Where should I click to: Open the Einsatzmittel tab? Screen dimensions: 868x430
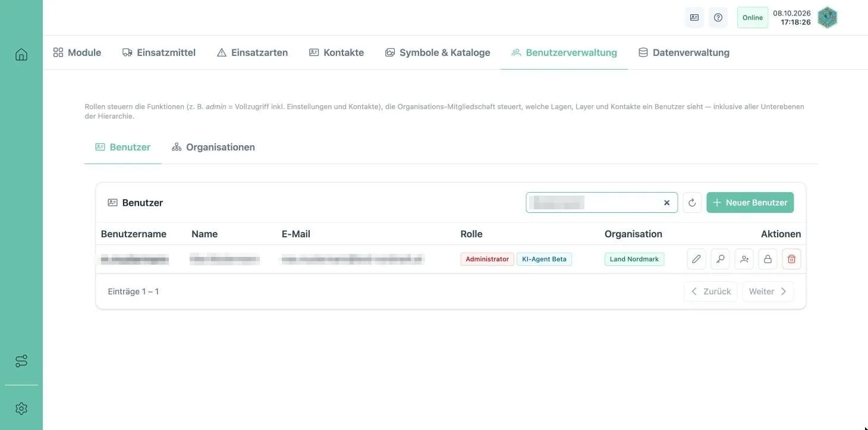(x=159, y=52)
